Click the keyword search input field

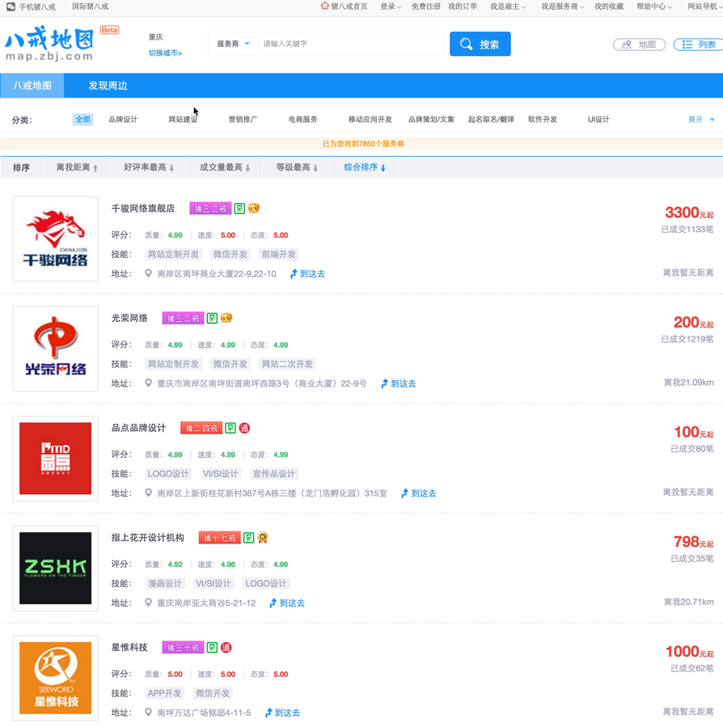click(350, 44)
